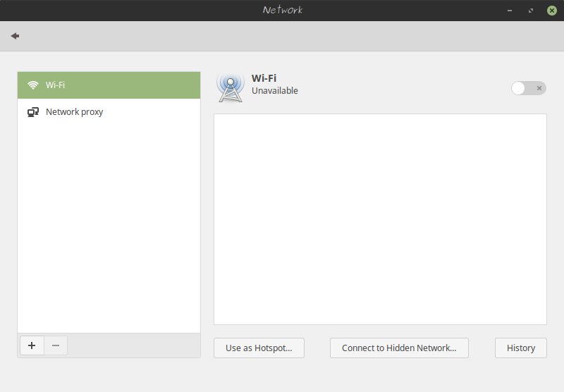Image resolution: width=564 pixels, height=392 pixels.
Task: Add a new connection with plus button
Action: [32, 345]
